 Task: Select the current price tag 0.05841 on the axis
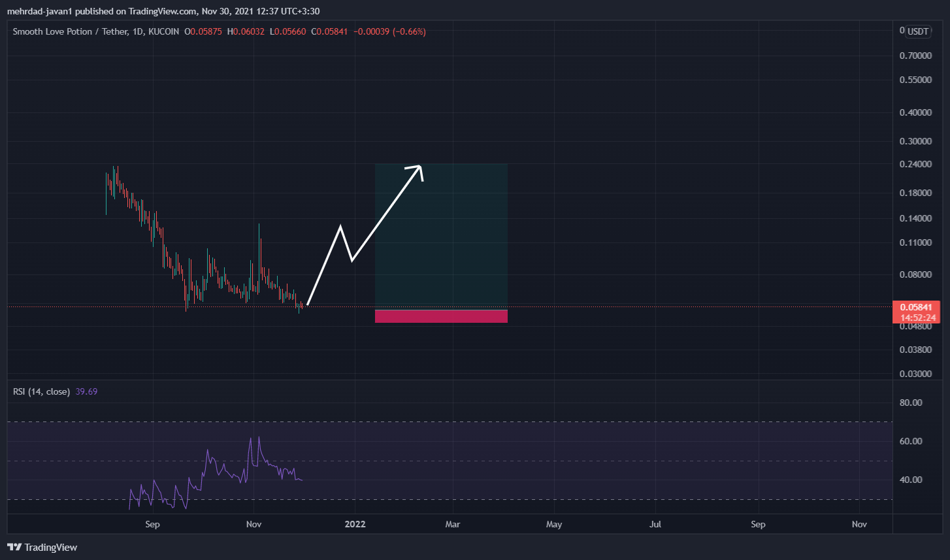915,307
